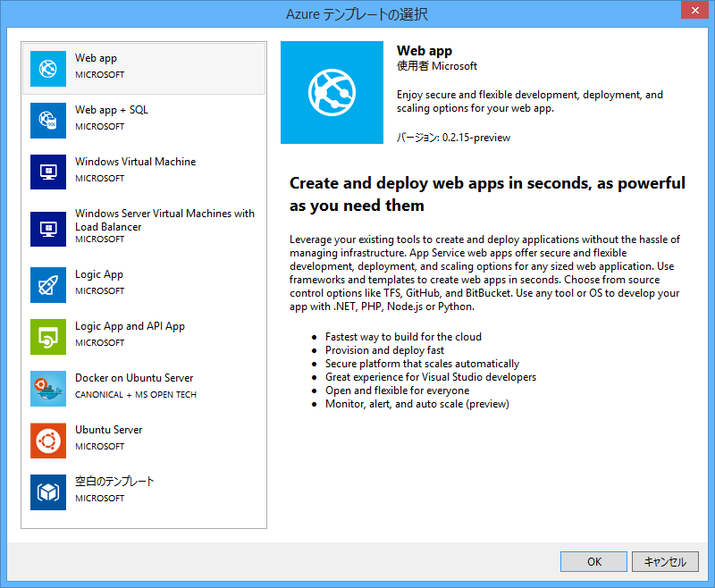Choose "Windows Virtual Machine" text entry
Screen dimensions: 715x588
[x=136, y=162]
